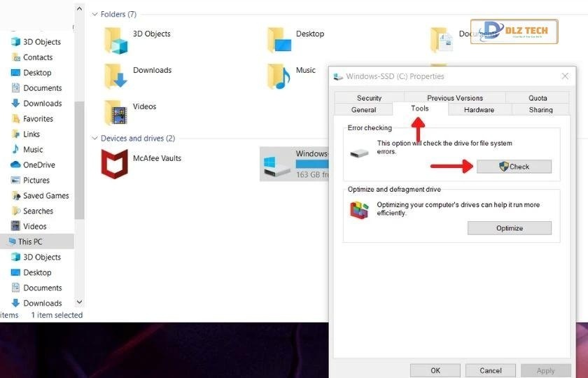Click the Check button for error checking
The height and width of the screenshot is (378, 588).
click(x=514, y=167)
